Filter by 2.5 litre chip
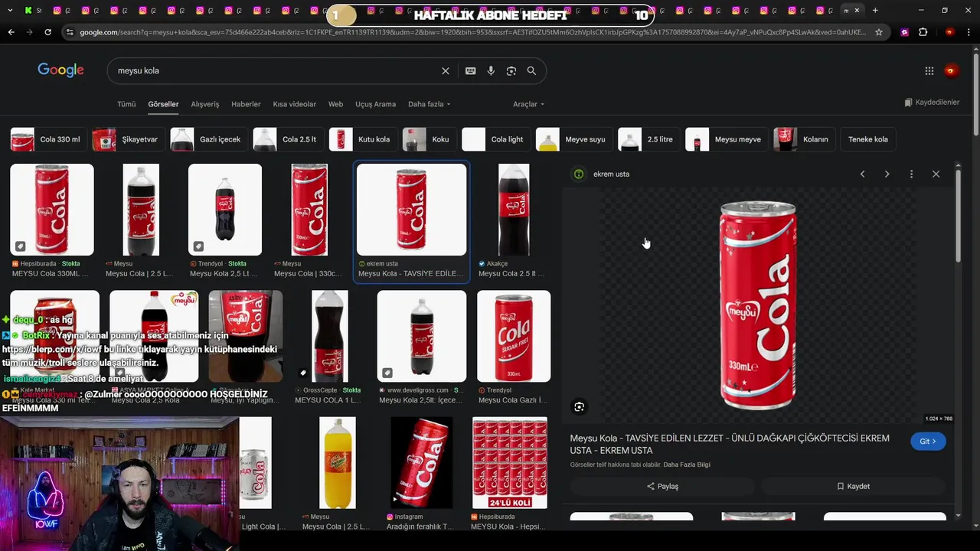The height and width of the screenshot is (551, 980). click(648, 139)
